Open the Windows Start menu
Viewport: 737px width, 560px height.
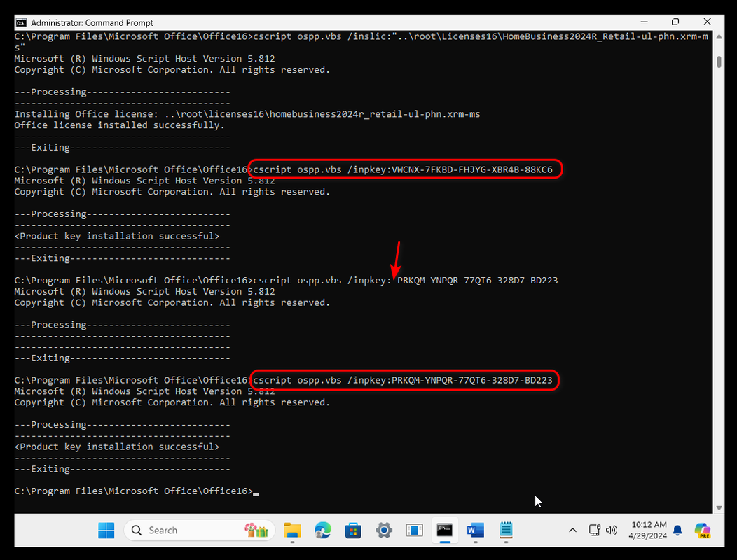point(106,531)
